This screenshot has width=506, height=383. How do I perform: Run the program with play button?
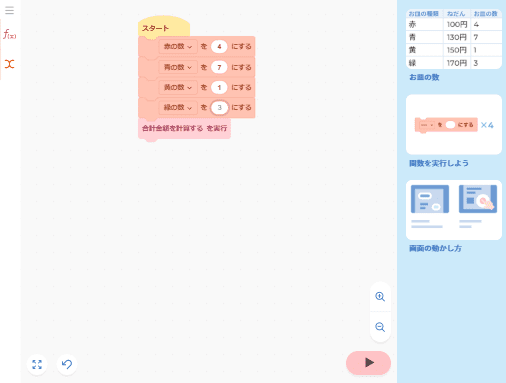coord(368,363)
